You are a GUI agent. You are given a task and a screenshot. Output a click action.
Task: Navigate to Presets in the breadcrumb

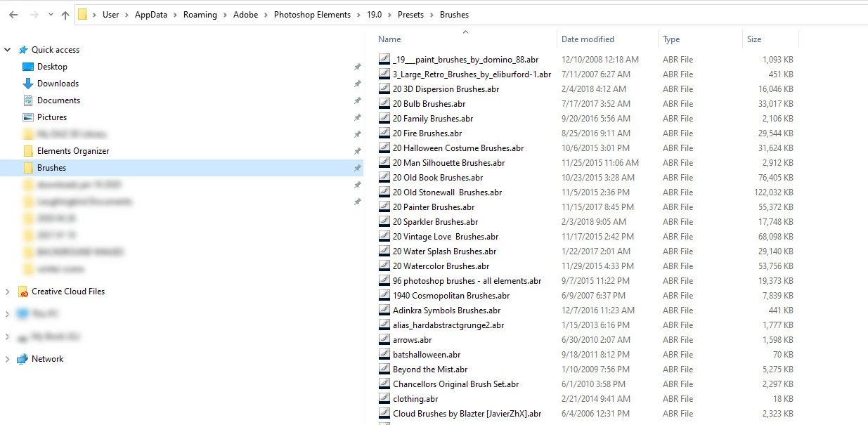pyautogui.click(x=410, y=15)
